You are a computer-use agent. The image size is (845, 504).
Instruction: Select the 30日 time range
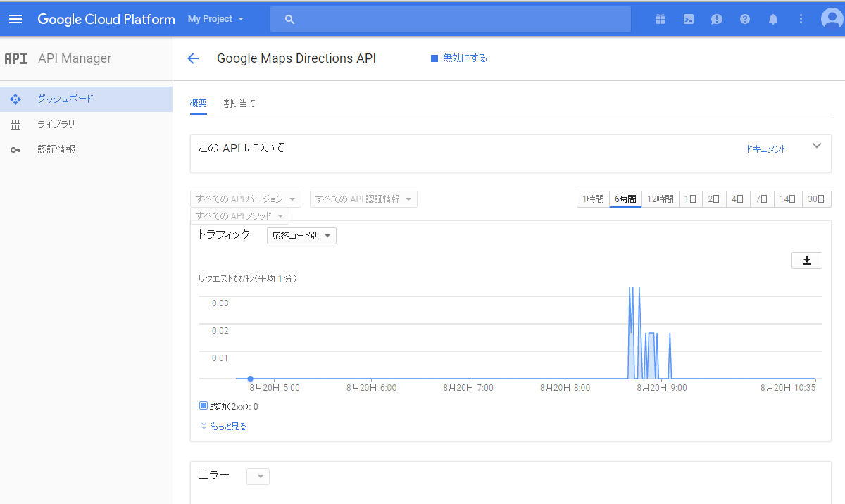coord(817,199)
